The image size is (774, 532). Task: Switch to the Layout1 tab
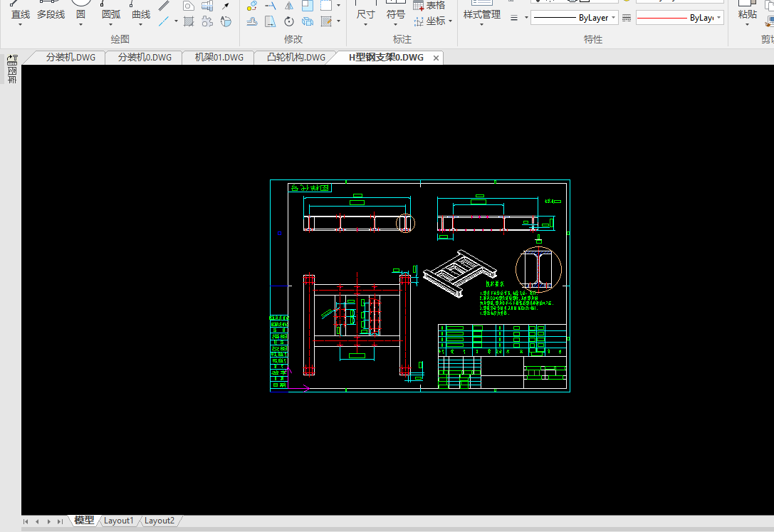(x=118, y=521)
